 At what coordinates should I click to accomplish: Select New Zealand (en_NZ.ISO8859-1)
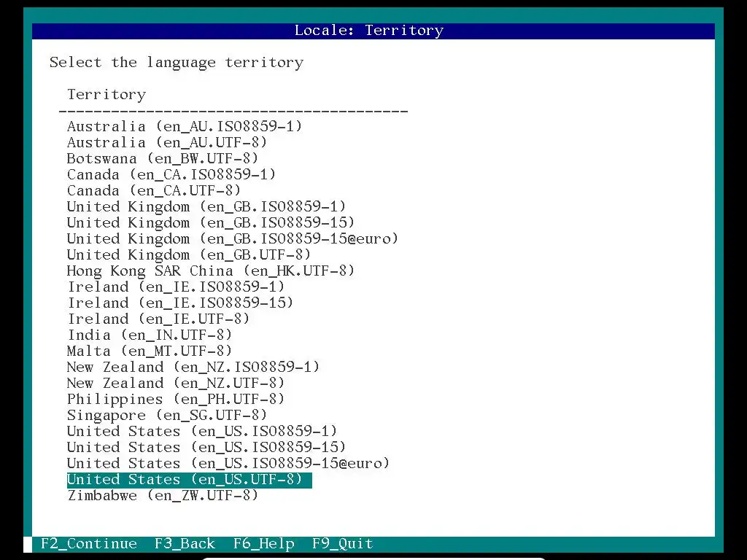click(x=193, y=367)
